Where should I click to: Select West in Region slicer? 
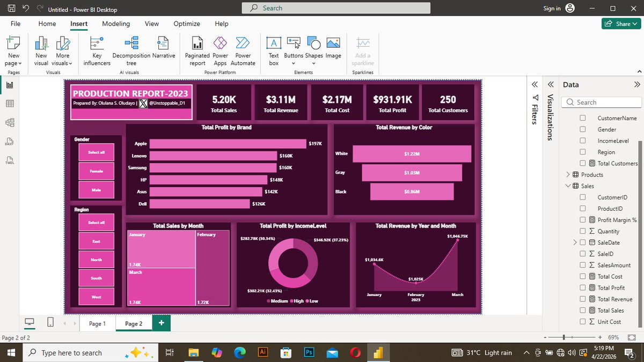[96, 297]
